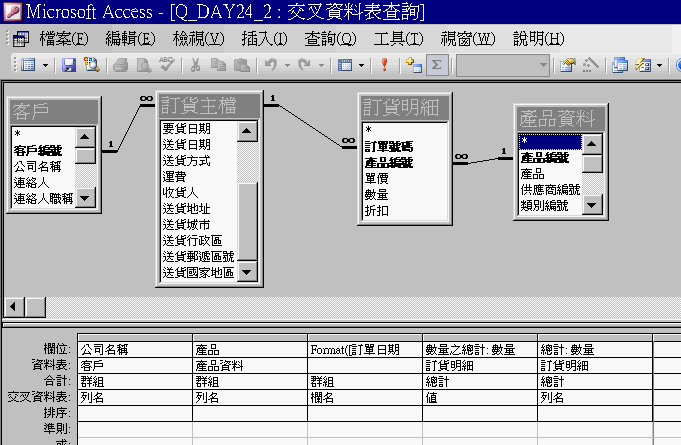Click the Format(訂單日期 field cell

pos(365,349)
